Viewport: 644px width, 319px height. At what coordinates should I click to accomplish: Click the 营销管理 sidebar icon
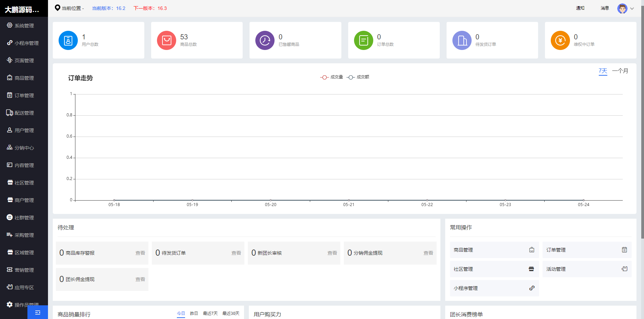[x=9, y=270]
